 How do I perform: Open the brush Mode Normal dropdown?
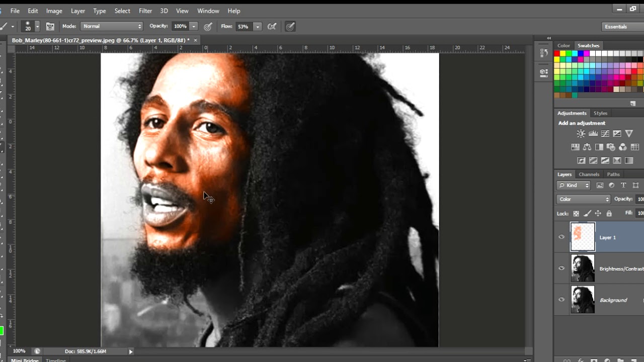point(112,26)
